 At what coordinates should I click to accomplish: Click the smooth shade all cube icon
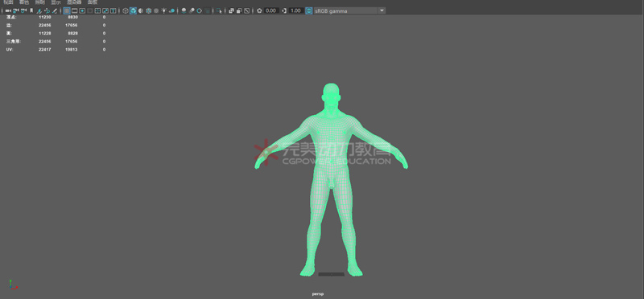133,10
